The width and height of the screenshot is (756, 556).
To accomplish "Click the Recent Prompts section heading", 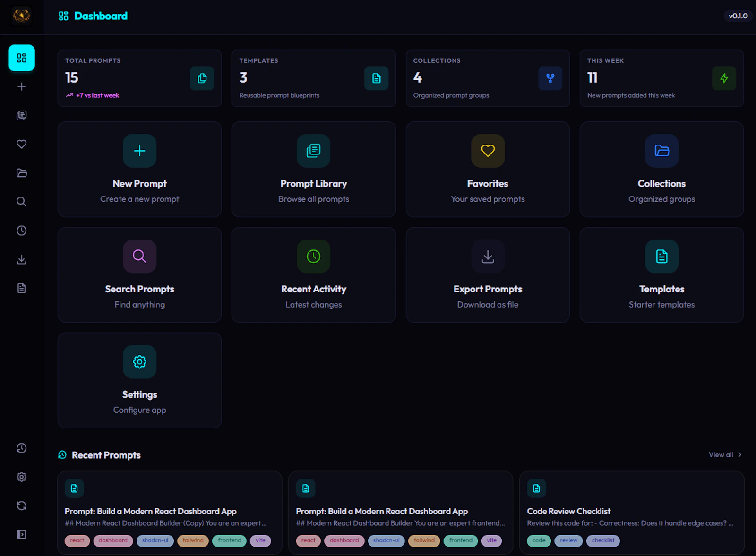I will (x=106, y=455).
